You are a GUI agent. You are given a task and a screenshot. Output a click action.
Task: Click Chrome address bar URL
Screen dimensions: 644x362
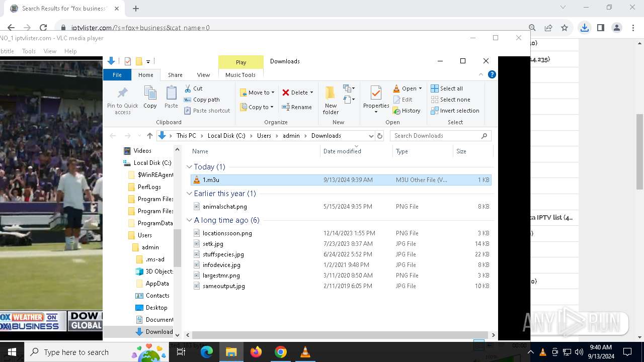[x=140, y=28]
